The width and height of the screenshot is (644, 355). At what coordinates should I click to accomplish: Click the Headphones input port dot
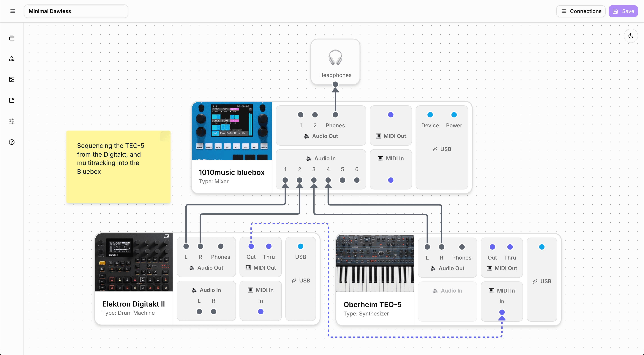pyautogui.click(x=335, y=84)
